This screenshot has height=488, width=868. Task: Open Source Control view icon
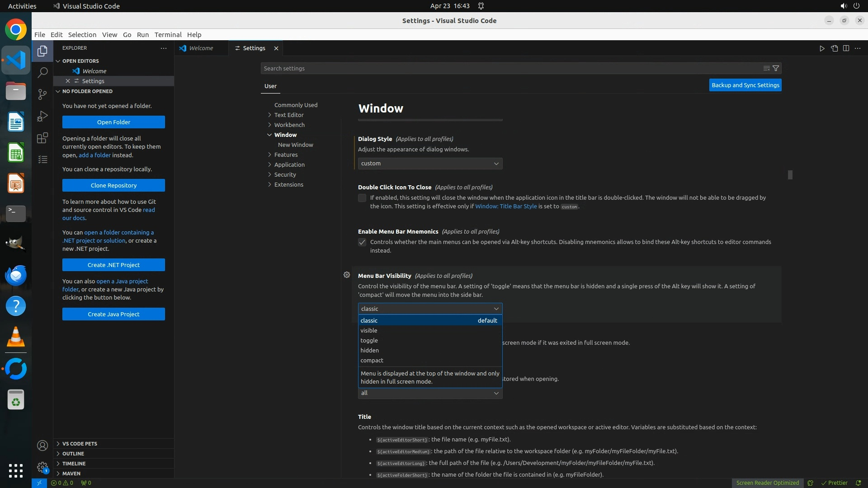tap(42, 94)
